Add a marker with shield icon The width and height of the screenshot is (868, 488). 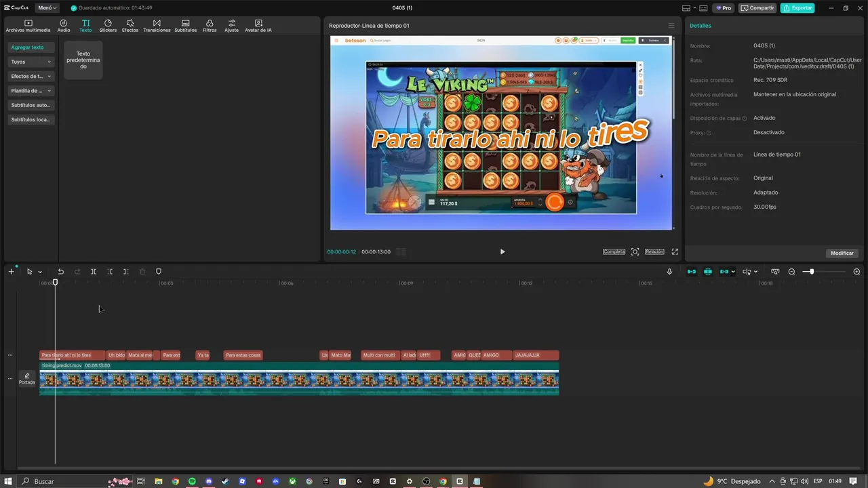tap(159, 271)
